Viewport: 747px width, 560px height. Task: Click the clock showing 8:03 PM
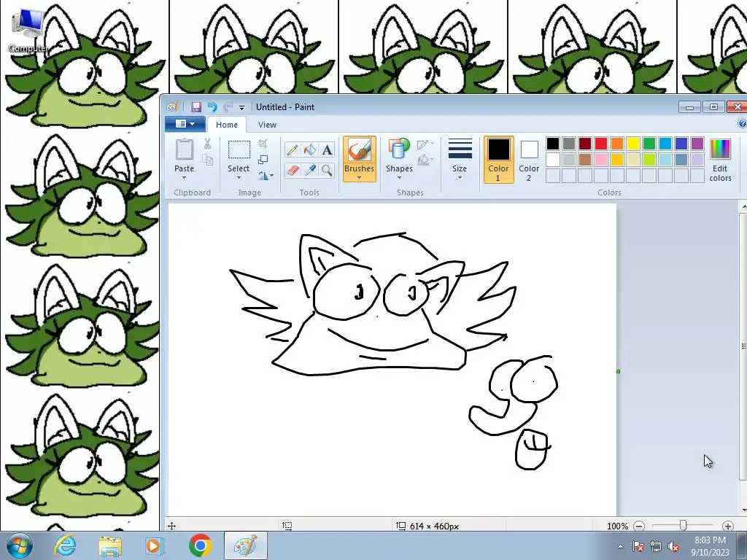coord(710,540)
